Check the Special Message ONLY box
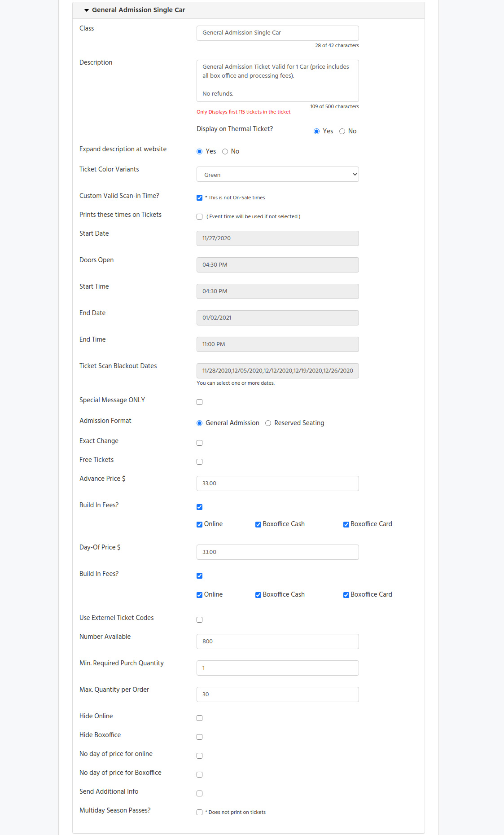 pyautogui.click(x=200, y=402)
